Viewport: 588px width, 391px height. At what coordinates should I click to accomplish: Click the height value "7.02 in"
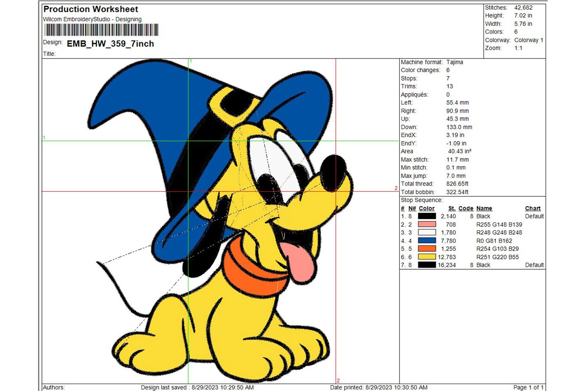[523, 16]
